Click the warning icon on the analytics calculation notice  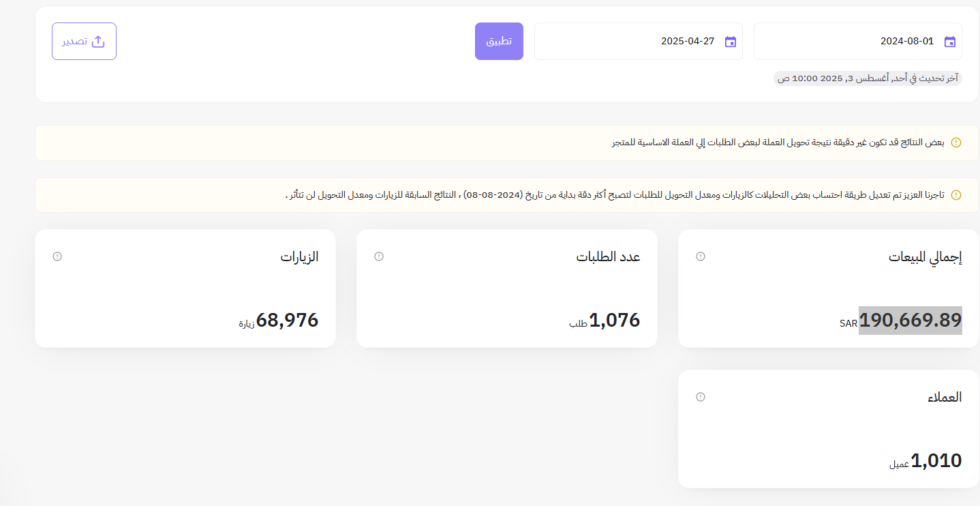tap(956, 195)
